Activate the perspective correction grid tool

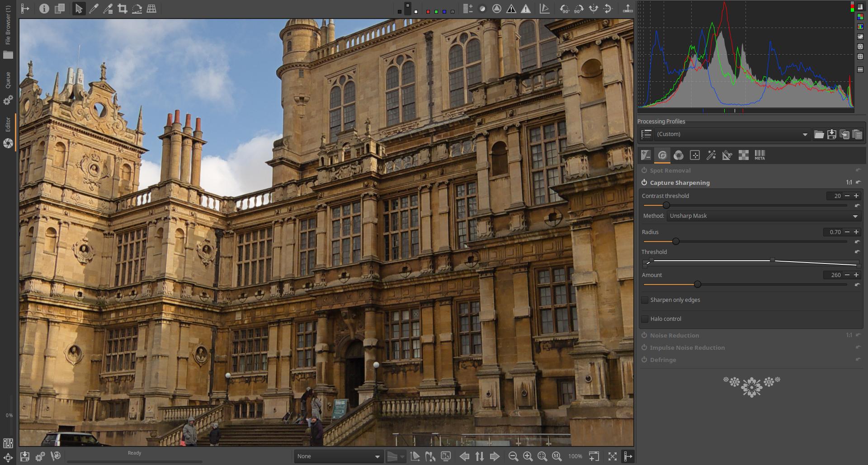click(x=151, y=9)
